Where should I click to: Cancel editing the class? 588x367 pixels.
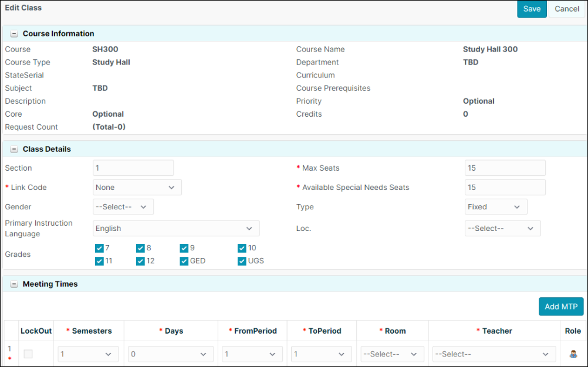point(567,9)
